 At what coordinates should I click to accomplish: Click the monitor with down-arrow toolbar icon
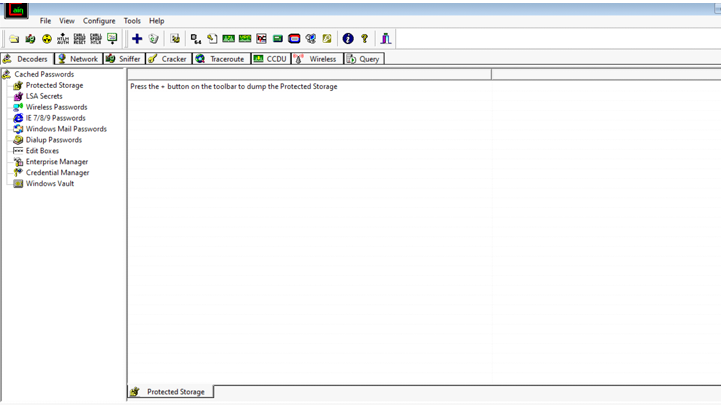[112, 39]
